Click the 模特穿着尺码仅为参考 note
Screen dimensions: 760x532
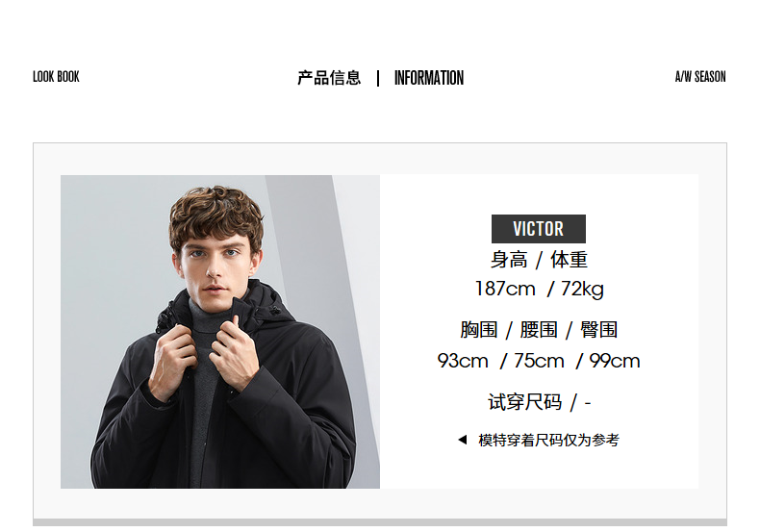pyautogui.click(x=548, y=440)
